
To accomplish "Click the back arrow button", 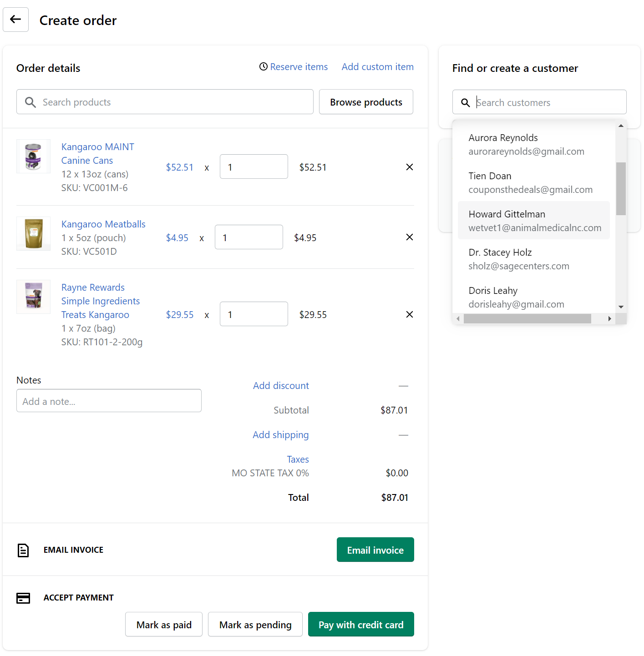I will 16,20.
